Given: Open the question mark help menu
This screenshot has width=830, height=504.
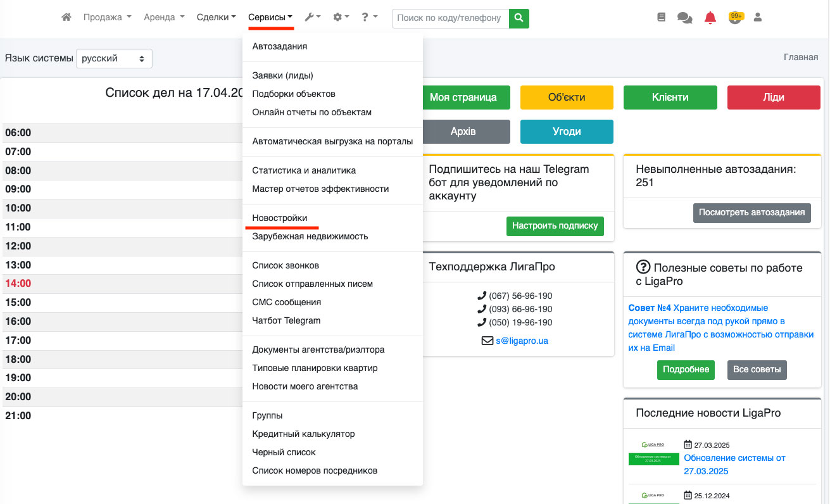Looking at the screenshot, I should (x=369, y=18).
